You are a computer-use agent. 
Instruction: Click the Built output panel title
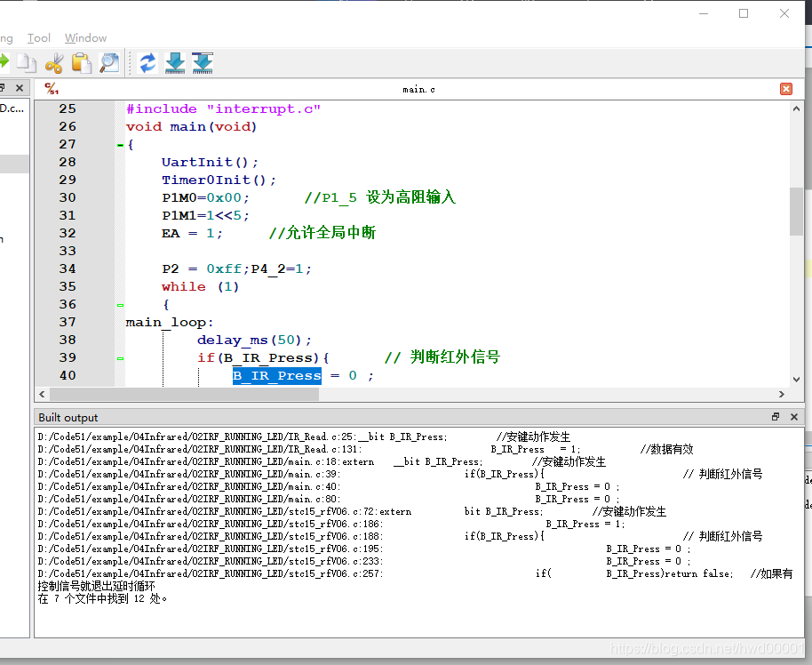pyautogui.click(x=68, y=417)
